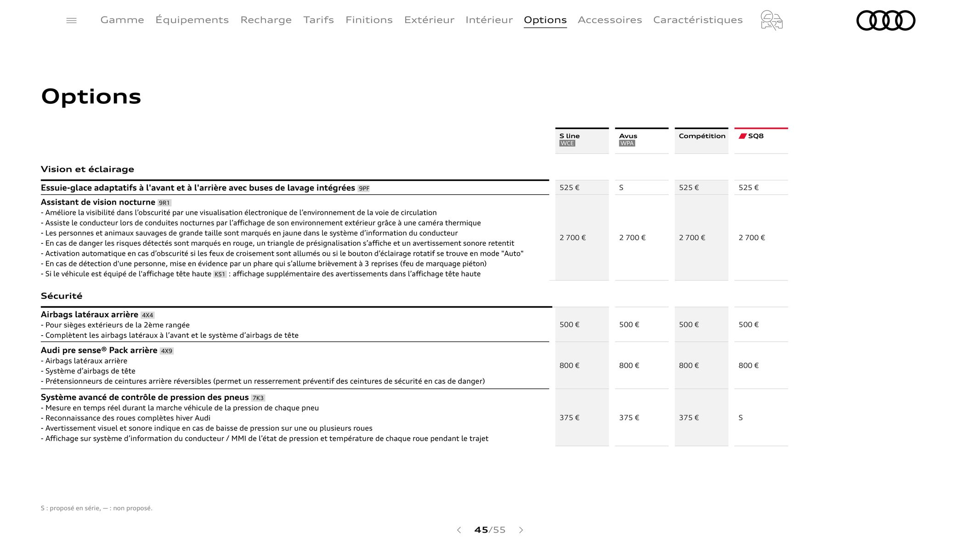Click the S line column header
Image resolution: width=980 pixels, height=551 pixels.
point(582,141)
